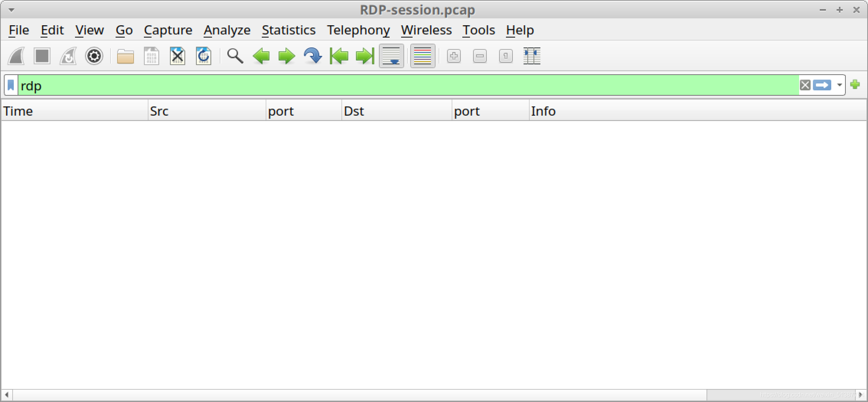The image size is (868, 402).
Task: Close this capture file icon
Action: tap(178, 56)
